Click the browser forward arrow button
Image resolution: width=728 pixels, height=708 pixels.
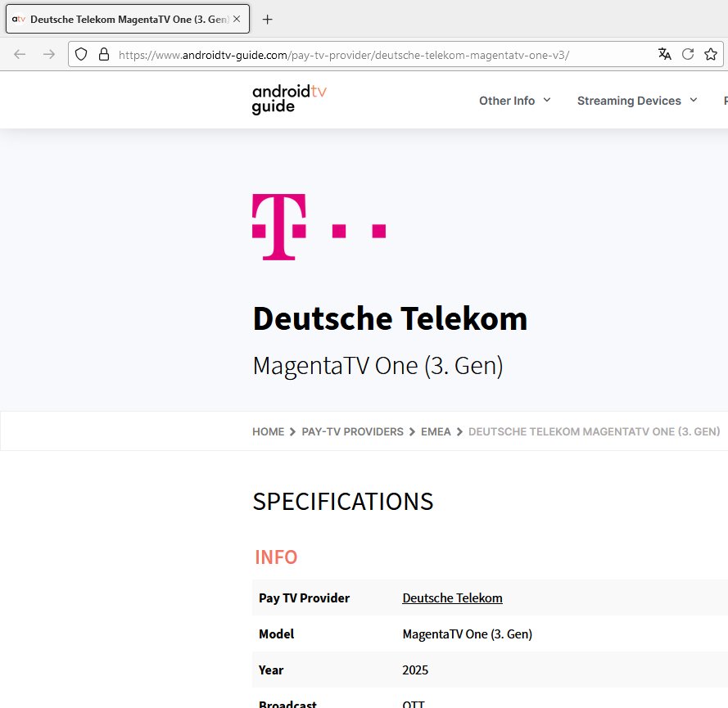tap(49, 54)
